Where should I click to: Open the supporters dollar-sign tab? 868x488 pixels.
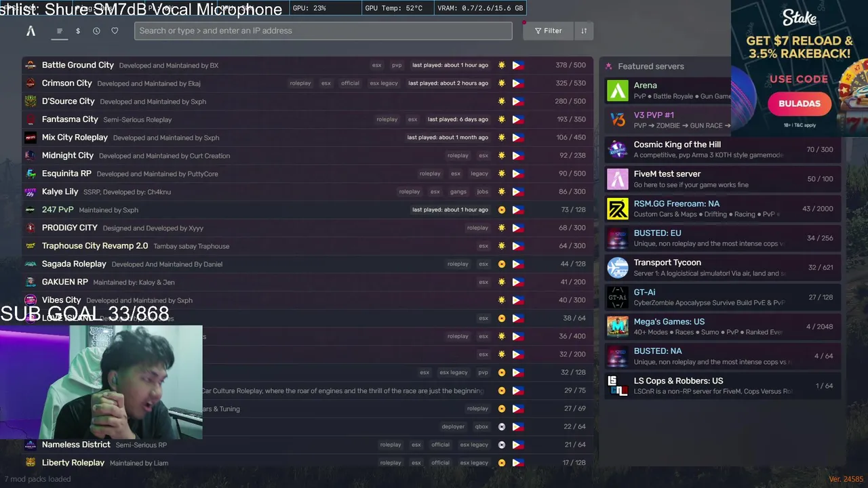[x=78, y=30]
